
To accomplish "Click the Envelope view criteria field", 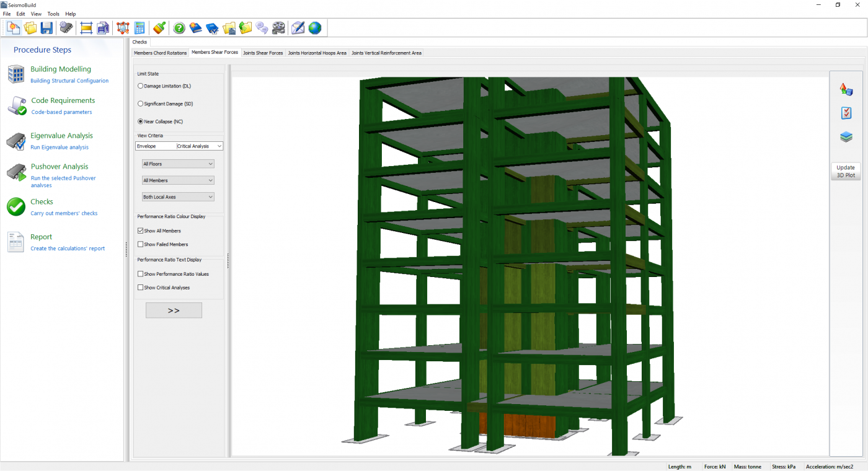I will (156, 146).
